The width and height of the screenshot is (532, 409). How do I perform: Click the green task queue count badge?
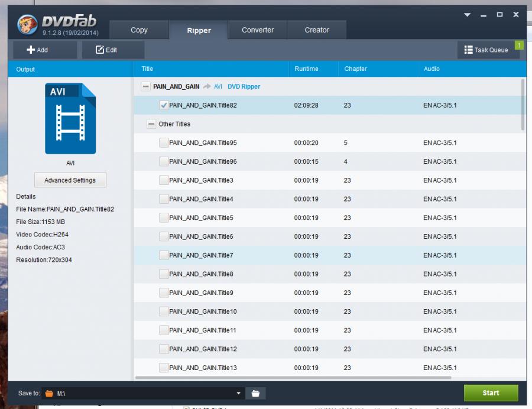point(519,45)
